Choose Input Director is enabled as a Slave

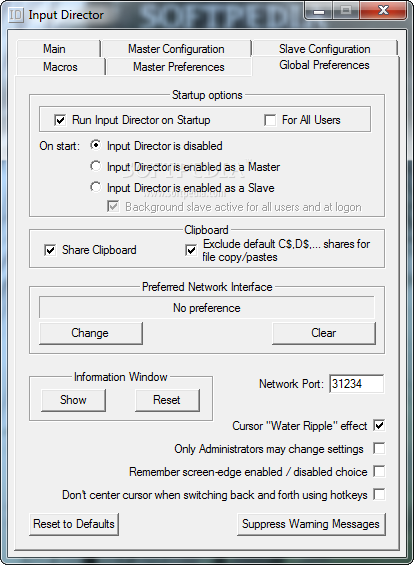point(95,187)
